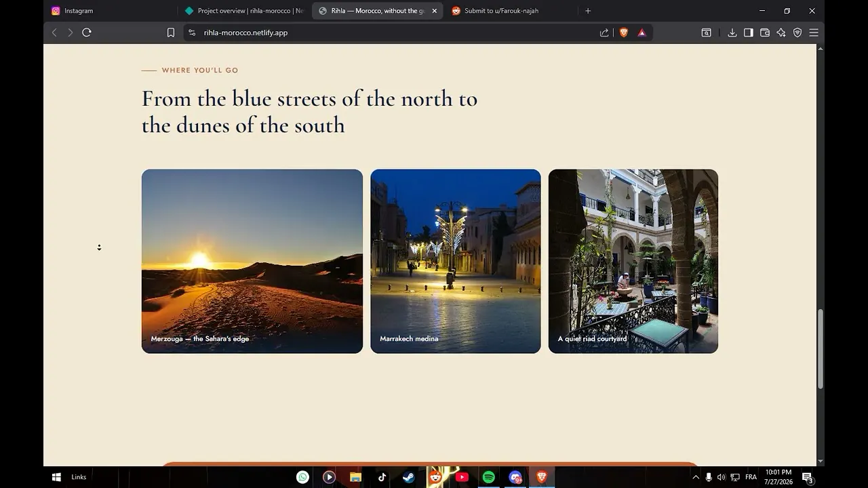Open the Merzouga Sahara's edge photo card

252,261
